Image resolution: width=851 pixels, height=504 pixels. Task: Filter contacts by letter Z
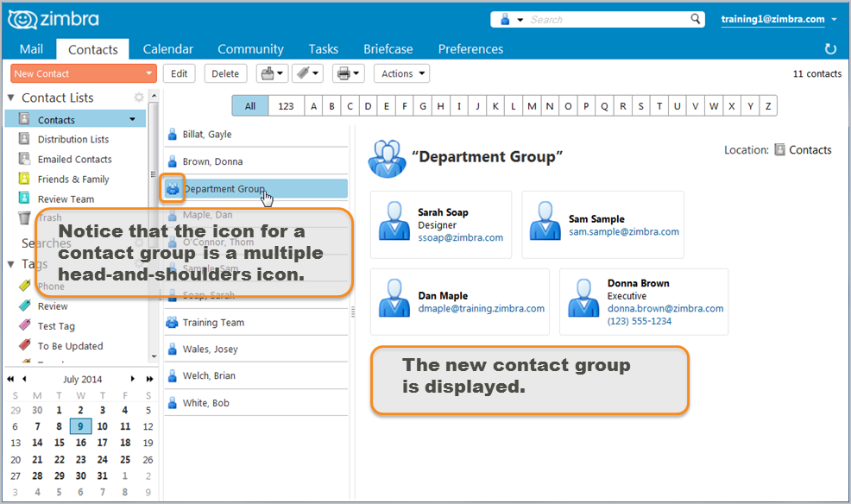coord(768,106)
